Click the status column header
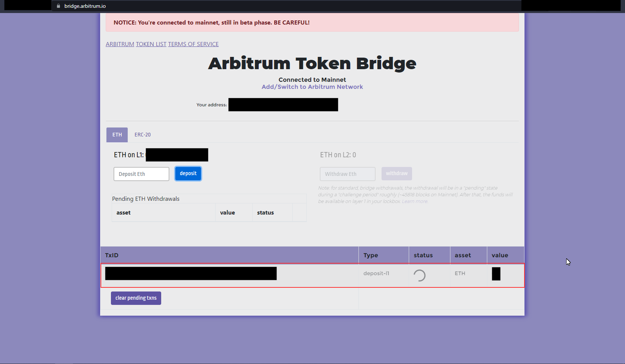 click(423, 255)
